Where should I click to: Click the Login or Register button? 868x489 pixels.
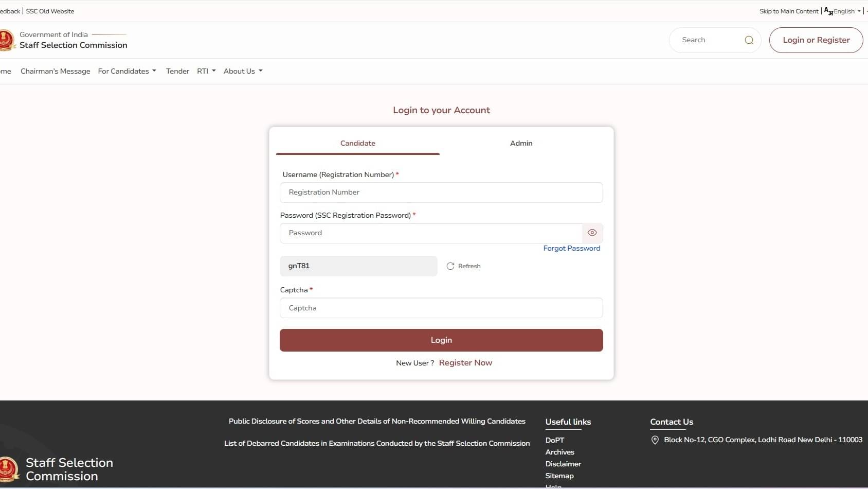tap(816, 40)
